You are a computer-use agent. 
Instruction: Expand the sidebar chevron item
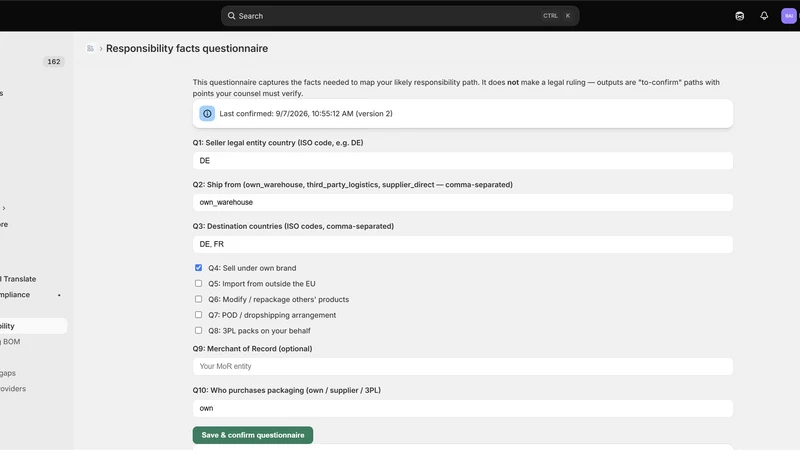coord(4,208)
